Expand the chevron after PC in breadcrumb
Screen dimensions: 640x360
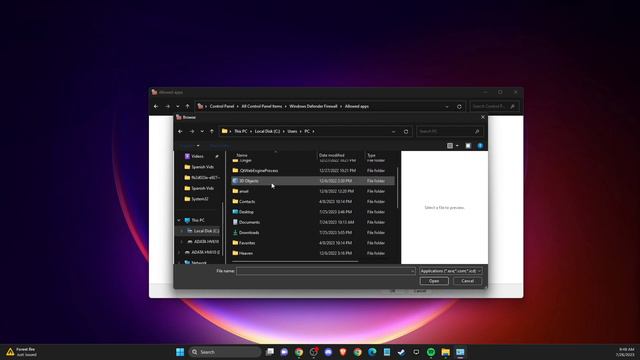pyautogui.click(x=313, y=131)
